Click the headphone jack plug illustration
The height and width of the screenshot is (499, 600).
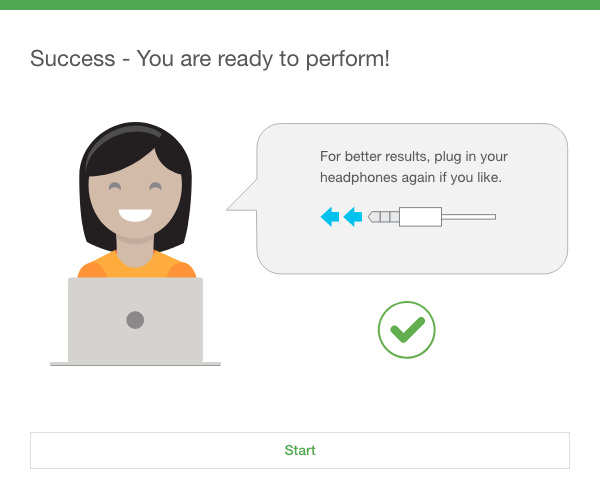tap(432, 217)
